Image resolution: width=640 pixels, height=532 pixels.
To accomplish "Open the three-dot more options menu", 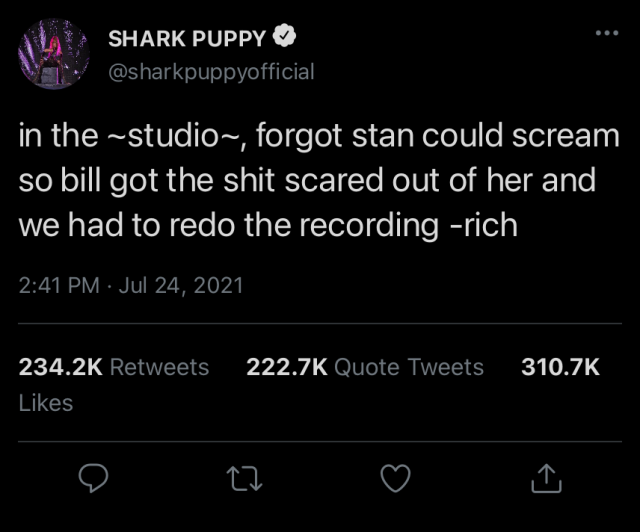I will pos(606,33).
